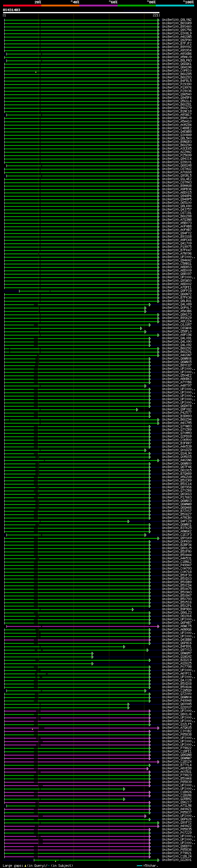
Task: Click the UniRef100_Q58FL0 label
Action: tap(177, 332)
